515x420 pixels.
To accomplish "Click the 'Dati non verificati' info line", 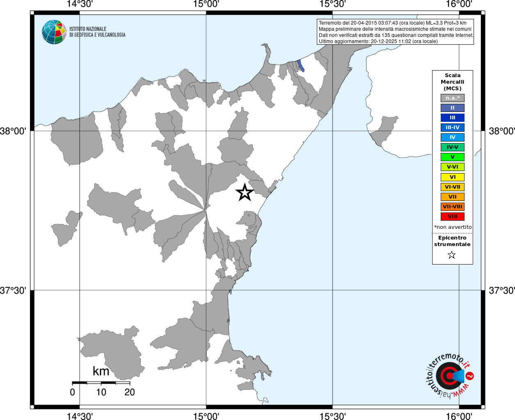I will 396,35.
